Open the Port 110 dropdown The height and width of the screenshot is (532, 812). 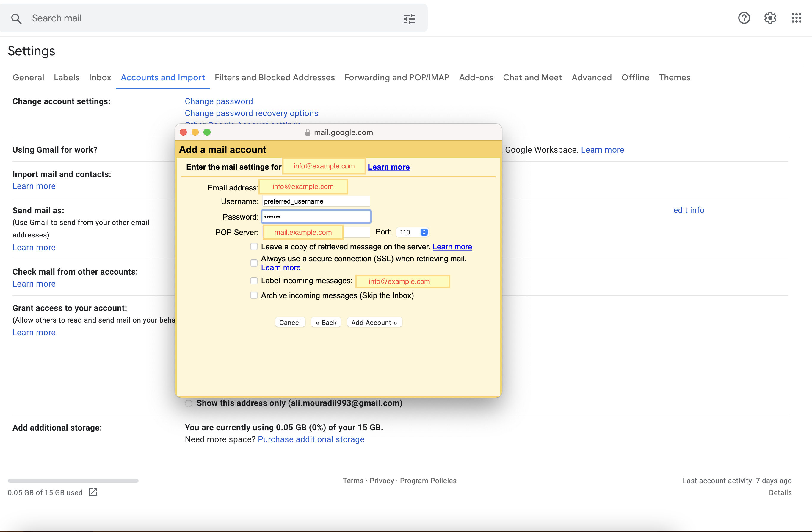(x=412, y=232)
